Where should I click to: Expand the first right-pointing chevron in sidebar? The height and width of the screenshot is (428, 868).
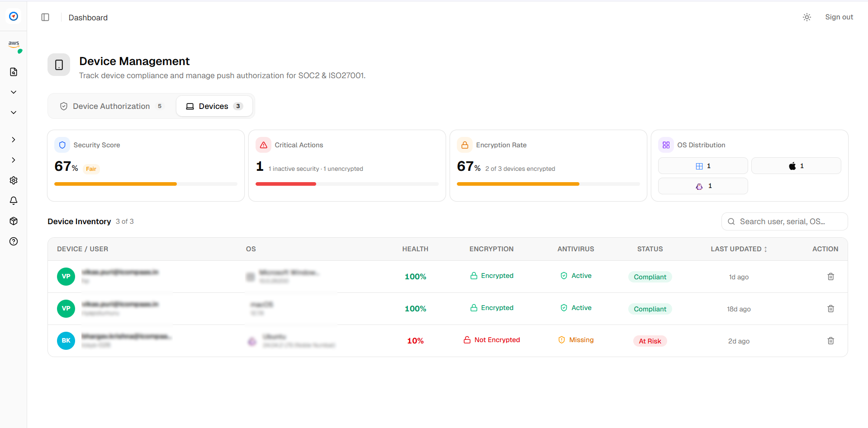(14, 140)
